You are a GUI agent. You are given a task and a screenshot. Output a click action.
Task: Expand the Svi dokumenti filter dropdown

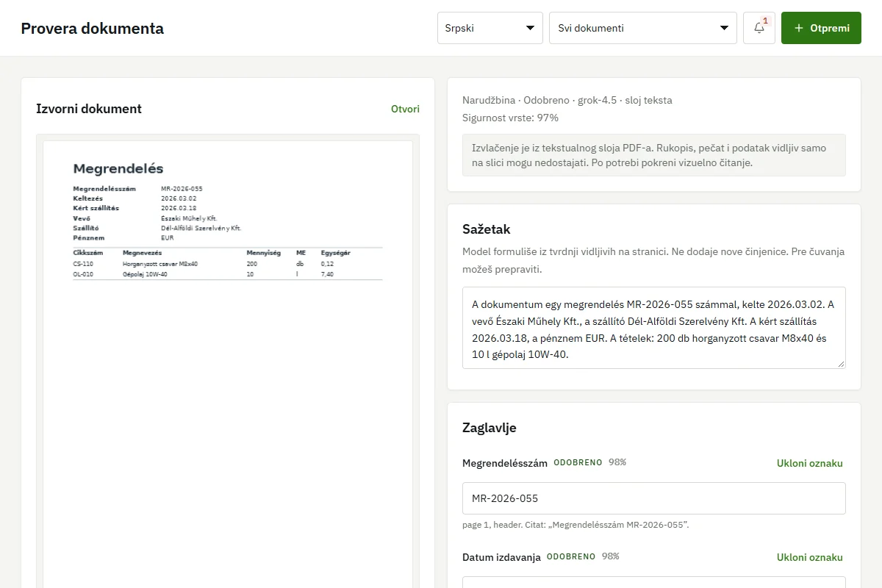coord(643,28)
